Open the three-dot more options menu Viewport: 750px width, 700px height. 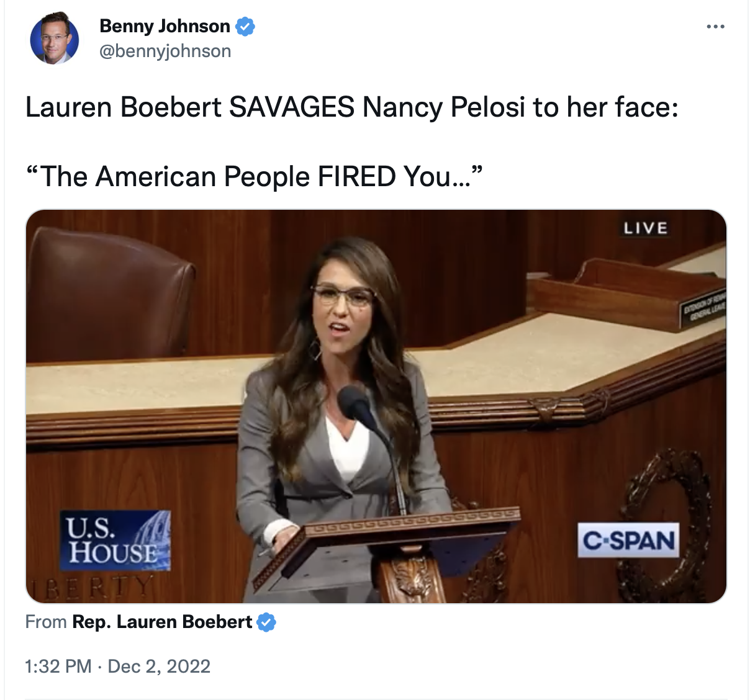(x=715, y=27)
